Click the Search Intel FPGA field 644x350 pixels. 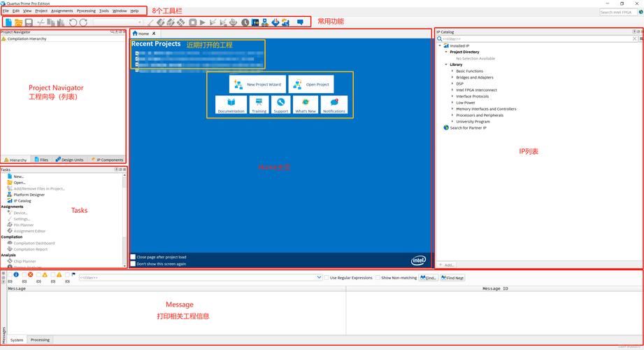618,13
